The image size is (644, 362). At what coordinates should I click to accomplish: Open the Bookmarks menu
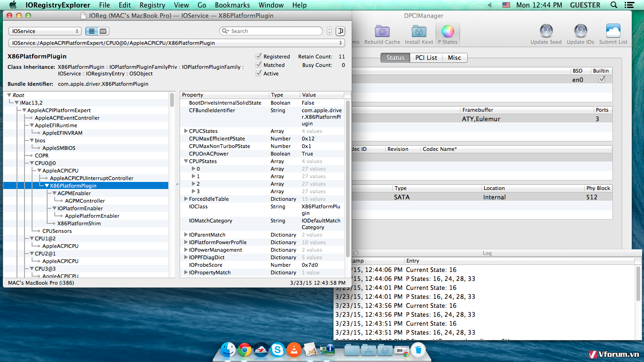[232, 5]
